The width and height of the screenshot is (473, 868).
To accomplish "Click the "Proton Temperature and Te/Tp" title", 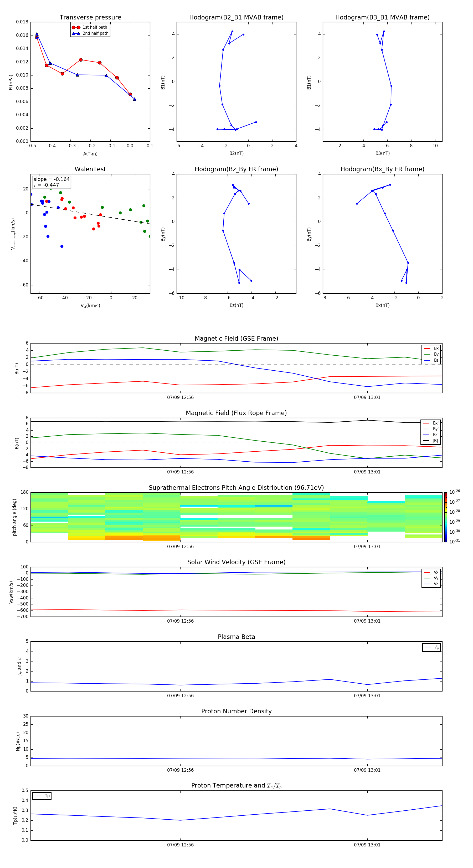I will pos(236,786).
